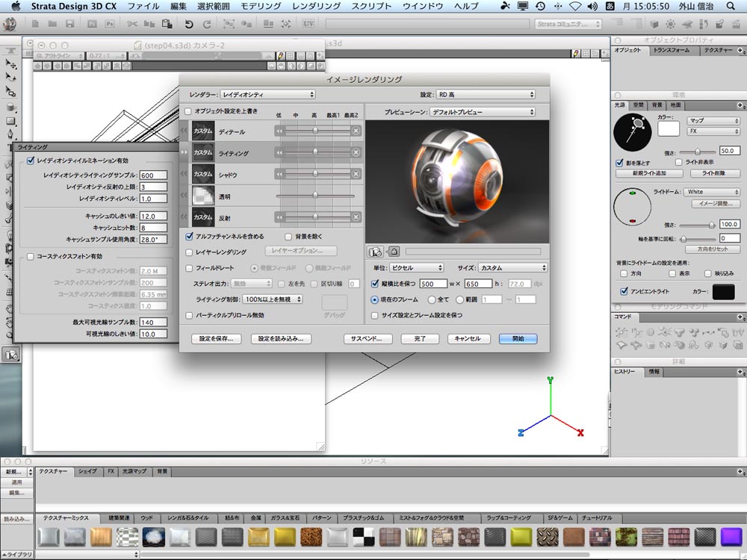Click the metaball spheres command icon
747x560 pixels.
coord(694,332)
